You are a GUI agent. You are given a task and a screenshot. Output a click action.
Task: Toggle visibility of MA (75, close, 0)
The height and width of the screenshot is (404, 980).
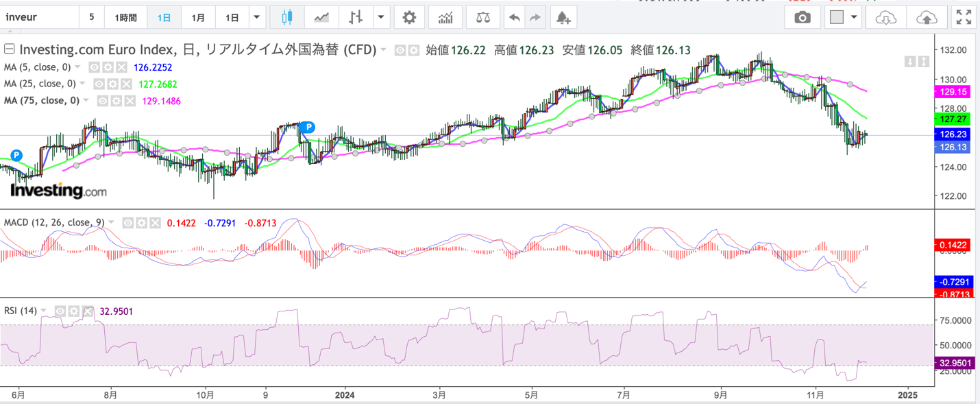[102, 101]
